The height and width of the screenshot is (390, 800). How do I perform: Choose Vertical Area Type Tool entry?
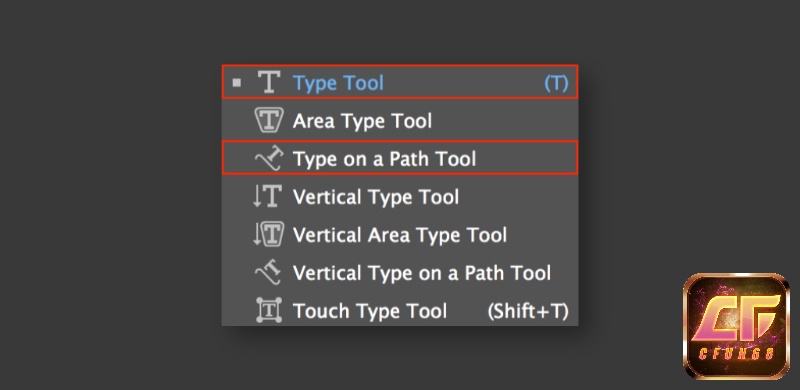[400, 234]
